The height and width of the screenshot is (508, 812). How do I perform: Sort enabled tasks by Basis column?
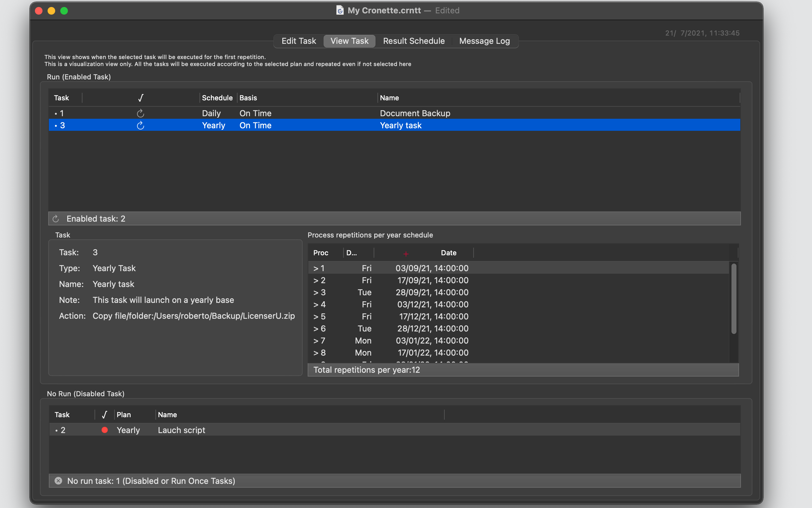(307, 98)
